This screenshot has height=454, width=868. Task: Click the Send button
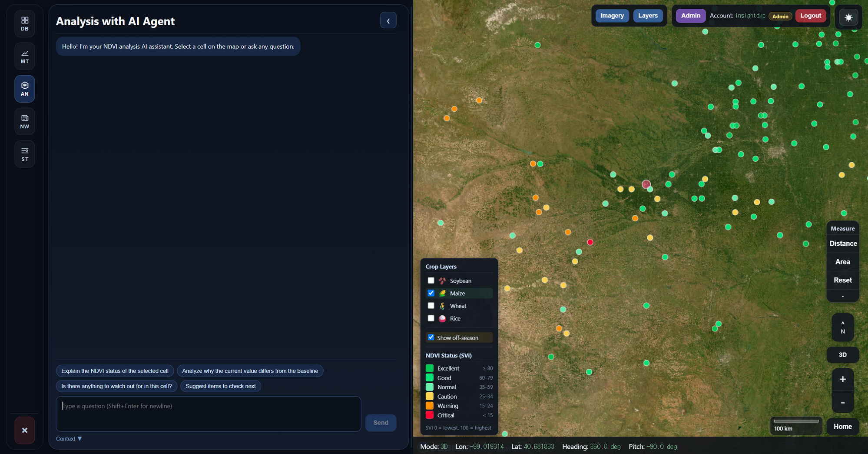click(x=381, y=423)
